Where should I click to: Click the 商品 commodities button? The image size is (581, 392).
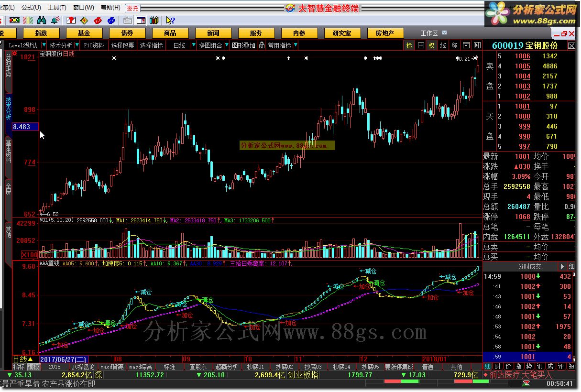coord(170,33)
